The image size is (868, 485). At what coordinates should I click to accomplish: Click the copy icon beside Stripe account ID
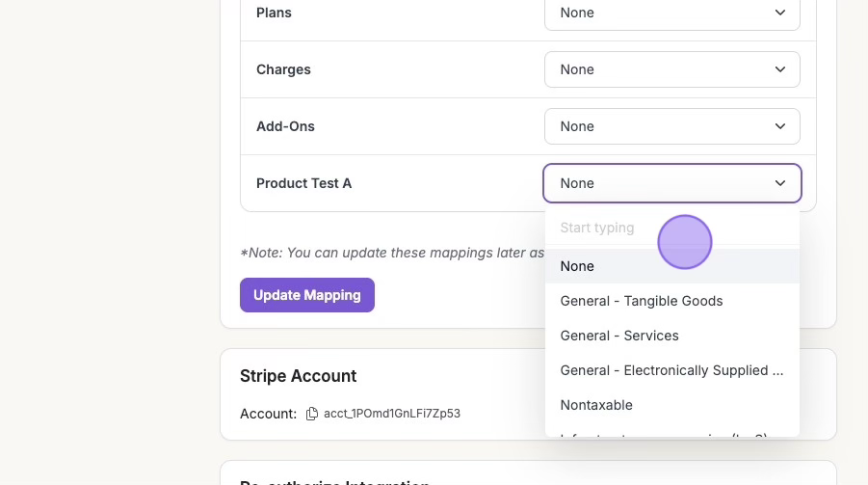pos(311,414)
